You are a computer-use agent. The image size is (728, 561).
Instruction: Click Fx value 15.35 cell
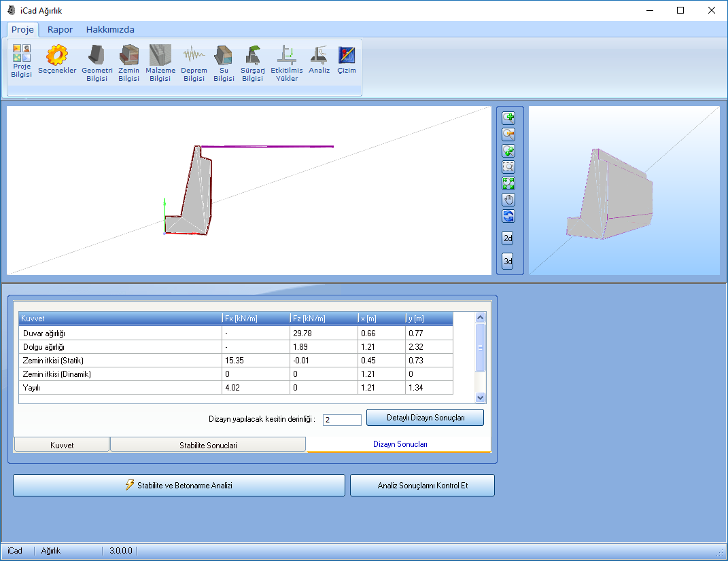click(256, 361)
